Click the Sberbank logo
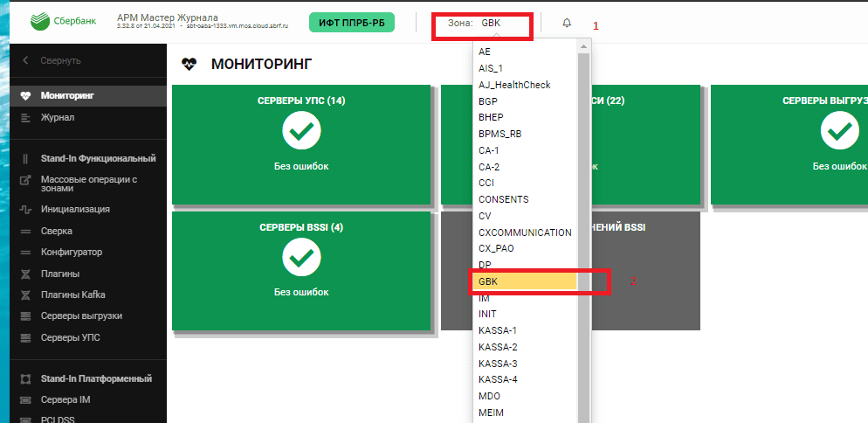This screenshot has width=868, height=423. click(66, 22)
